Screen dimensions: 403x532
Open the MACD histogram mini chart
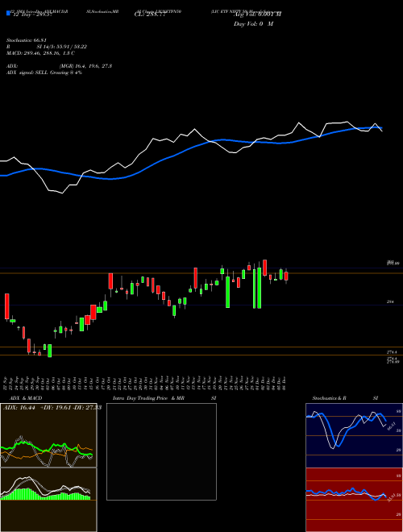coord(48,500)
